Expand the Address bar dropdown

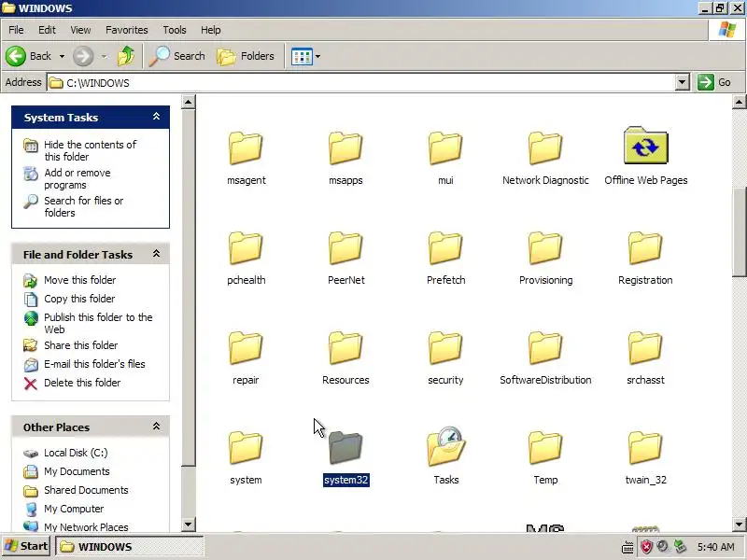click(x=683, y=82)
